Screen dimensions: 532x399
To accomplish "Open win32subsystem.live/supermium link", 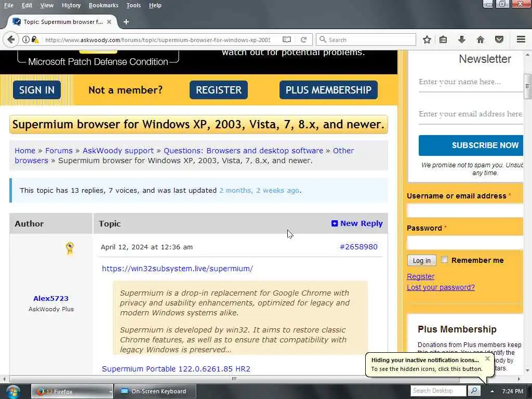I will [x=178, y=269].
